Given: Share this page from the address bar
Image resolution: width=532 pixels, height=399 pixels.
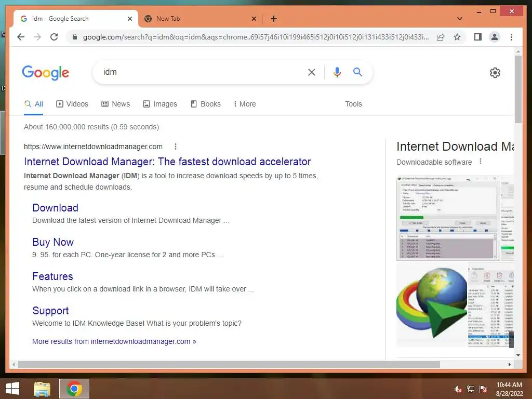Looking at the screenshot, I should (441, 37).
